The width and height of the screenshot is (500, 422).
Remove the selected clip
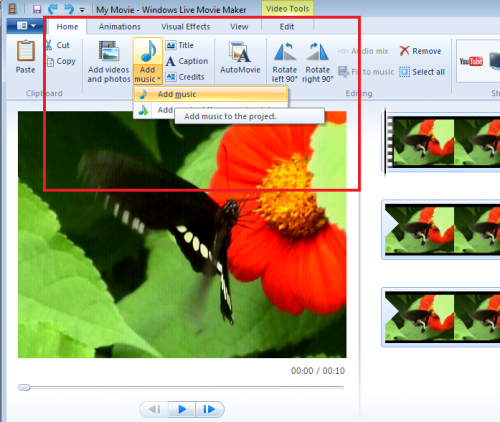(420, 51)
